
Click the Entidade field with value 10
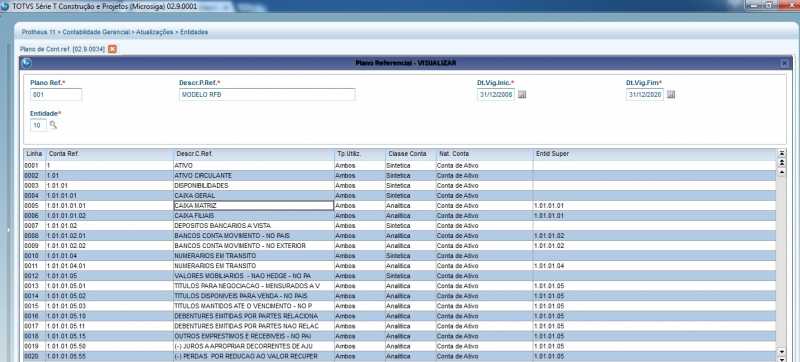tap(38, 125)
